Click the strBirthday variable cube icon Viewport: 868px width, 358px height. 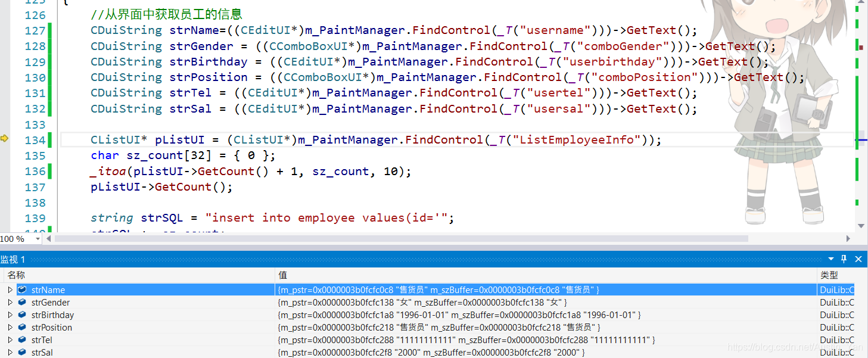(23, 315)
